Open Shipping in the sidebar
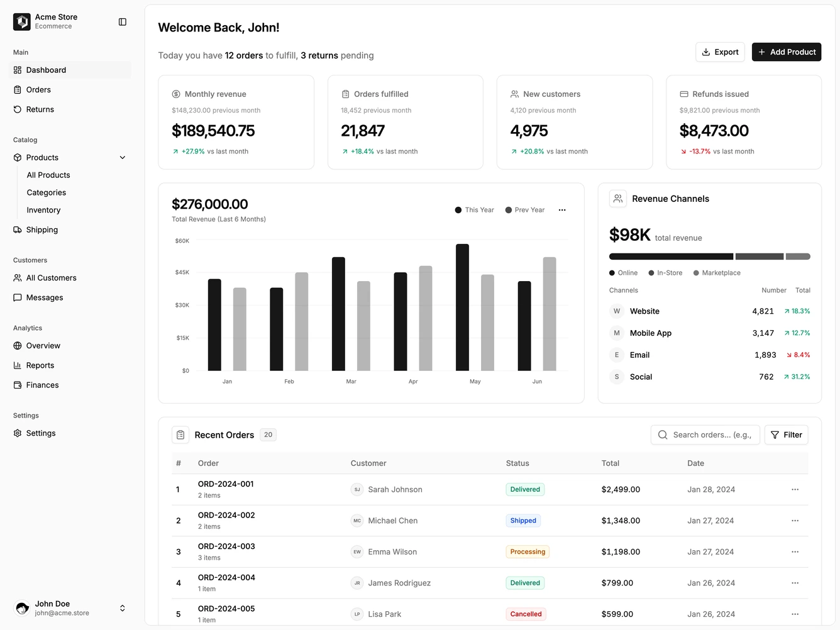This screenshot has height=630, width=840. (70, 229)
